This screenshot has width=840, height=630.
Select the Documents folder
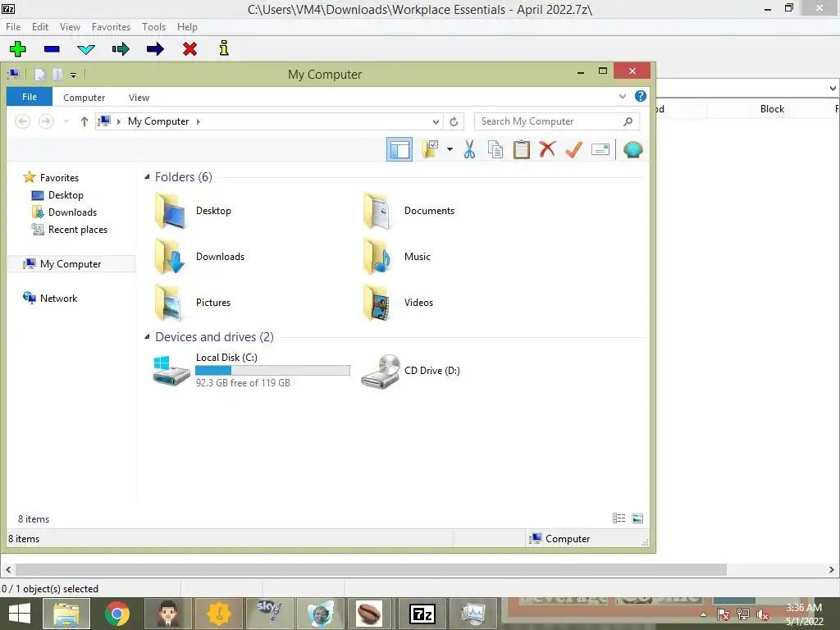410,211
